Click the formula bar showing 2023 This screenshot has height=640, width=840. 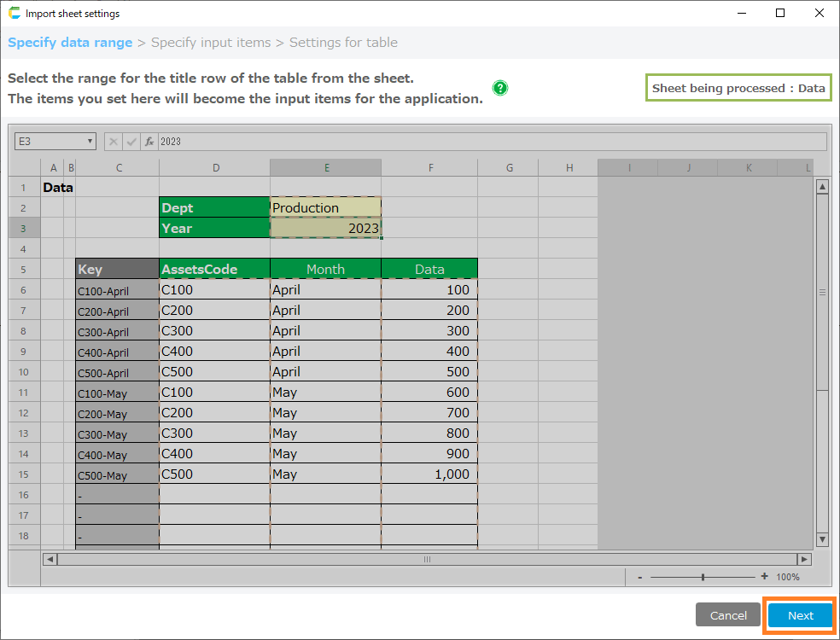[x=491, y=142]
